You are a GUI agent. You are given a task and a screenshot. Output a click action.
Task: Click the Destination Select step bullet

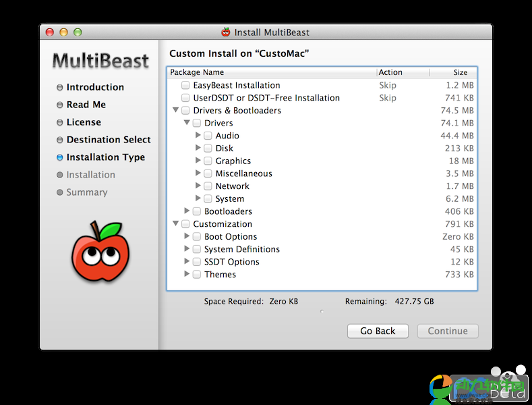tap(60, 140)
